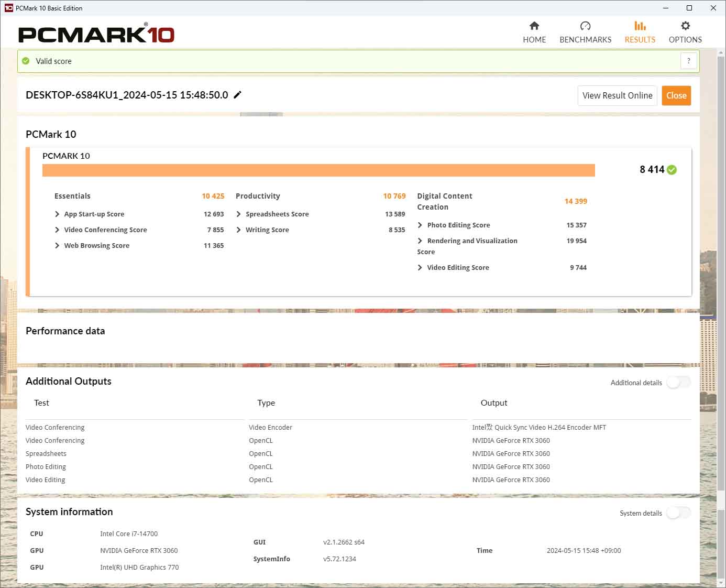Screen dimensions: 726x588
Task: Toggle the Additional details switch
Action: [x=678, y=383]
